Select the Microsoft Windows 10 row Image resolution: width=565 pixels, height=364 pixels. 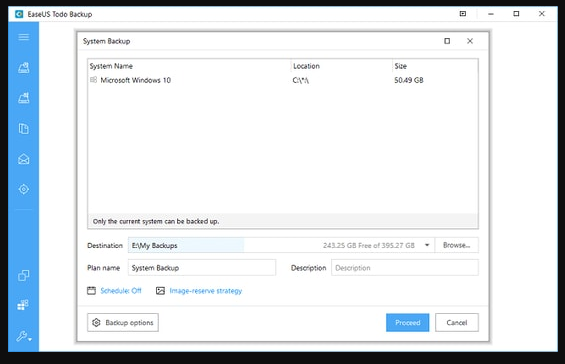pyautogui.click(x=283, y=80)
